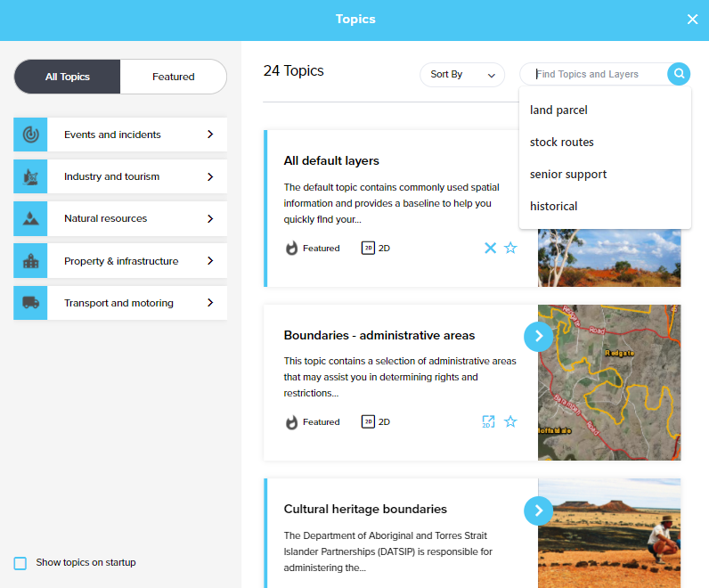Open the Sort By dropdown
709x588 pixels.
462,75
